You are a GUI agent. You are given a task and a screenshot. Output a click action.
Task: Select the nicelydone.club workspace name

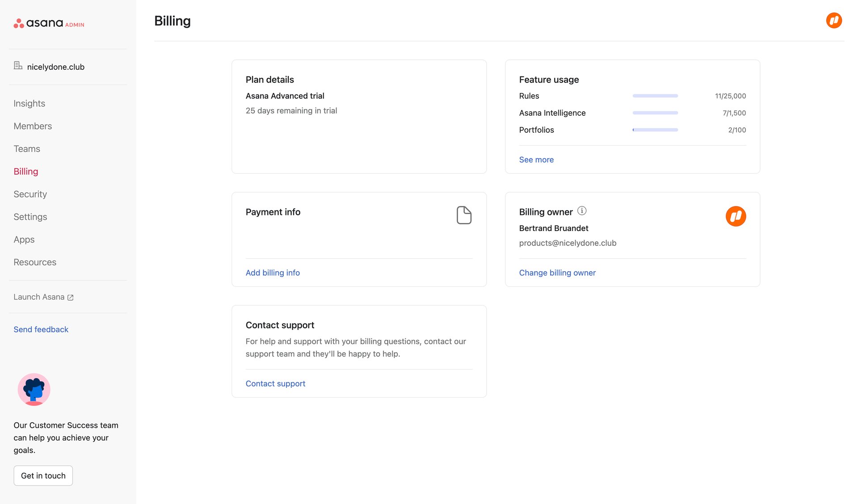(x=55, y=67)
